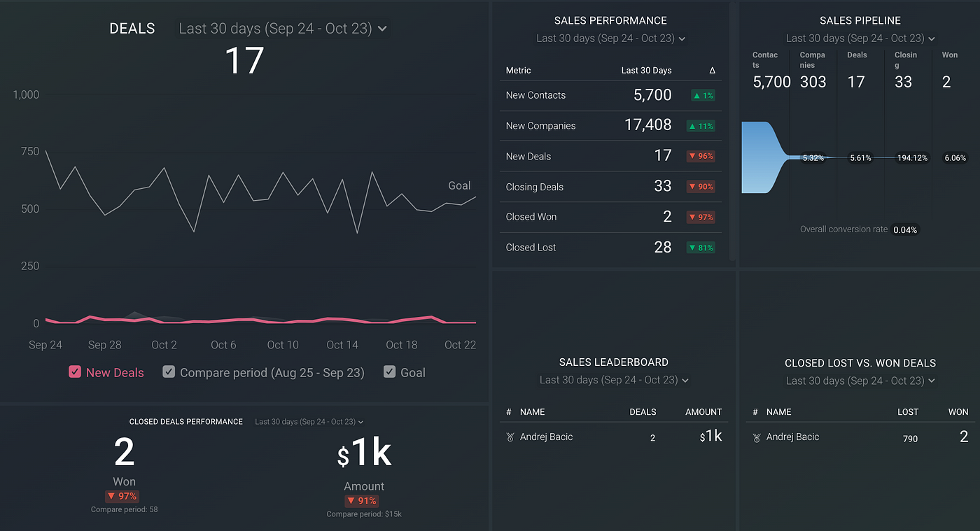Click the 5.61% pipeline conversion label
This screenshot has width=980, height=531.
[x=860, y=158]
